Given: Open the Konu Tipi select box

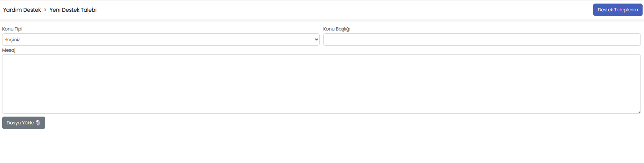Looking at the screenshot, I should pyautogui.click(x=161, y=39).
